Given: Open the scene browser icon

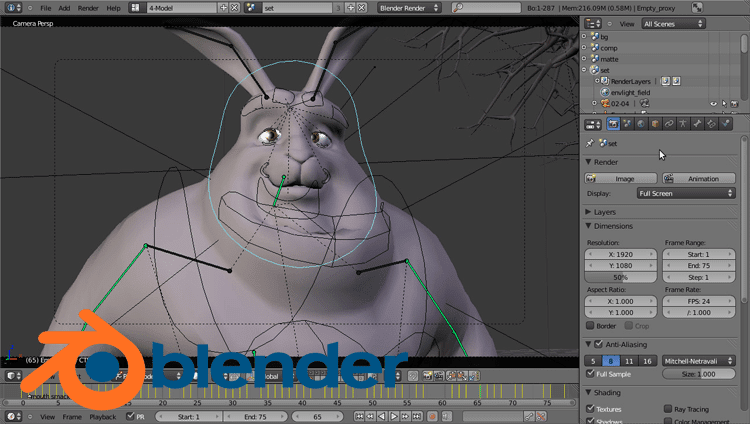Looking at the screenshot, I should point(251,8).
